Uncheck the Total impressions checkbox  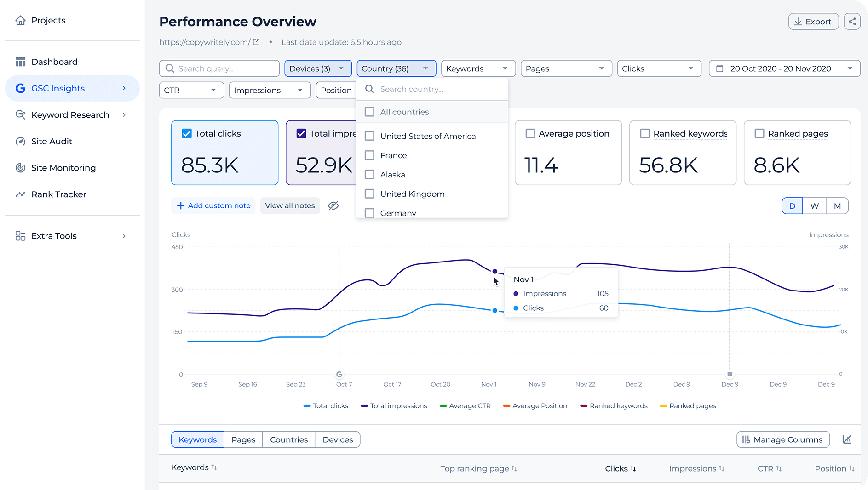(301, 133)
